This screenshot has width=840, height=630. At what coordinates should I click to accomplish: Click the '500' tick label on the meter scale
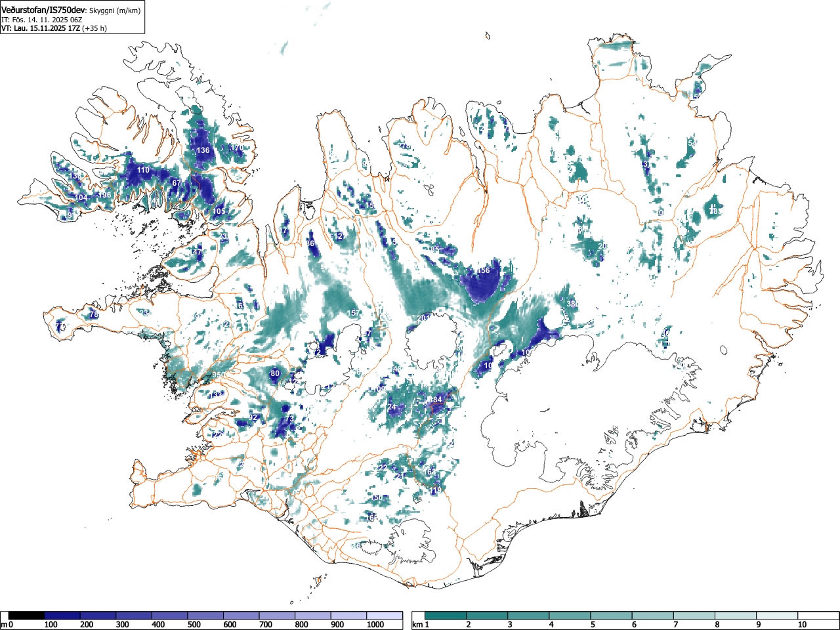[x=194, y=625]
